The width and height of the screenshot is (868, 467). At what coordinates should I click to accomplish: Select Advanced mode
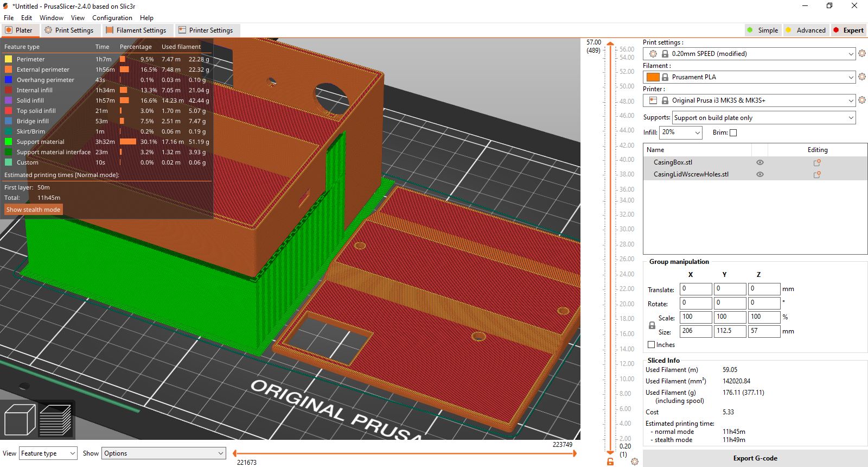806,30
